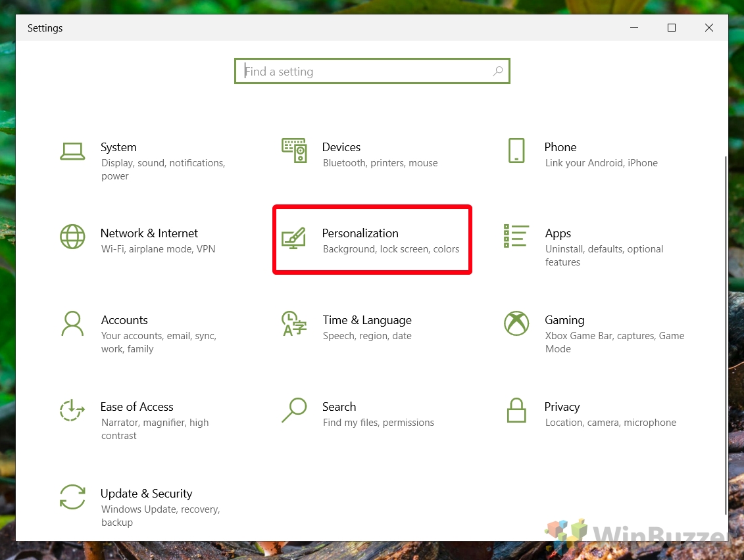Select the Privacy title

[562, 408]
